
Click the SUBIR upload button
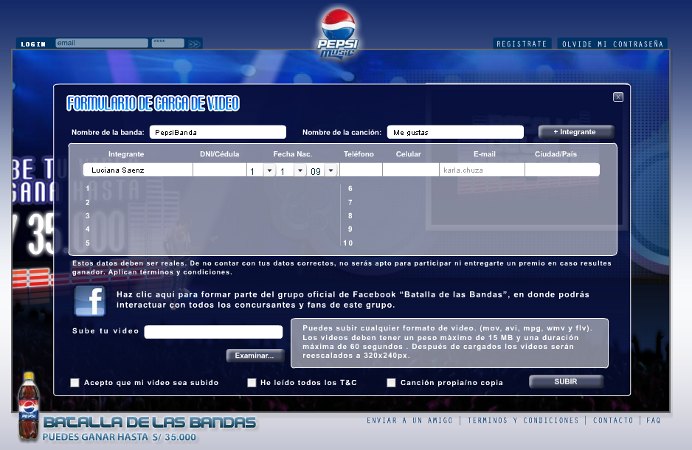[566, 382]
